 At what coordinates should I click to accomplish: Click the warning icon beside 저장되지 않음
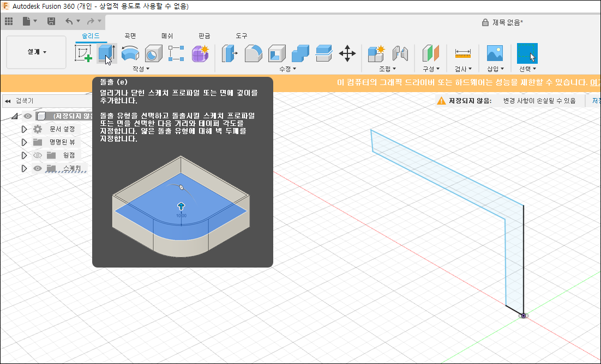pyautogui.click(x=442, y=101)
